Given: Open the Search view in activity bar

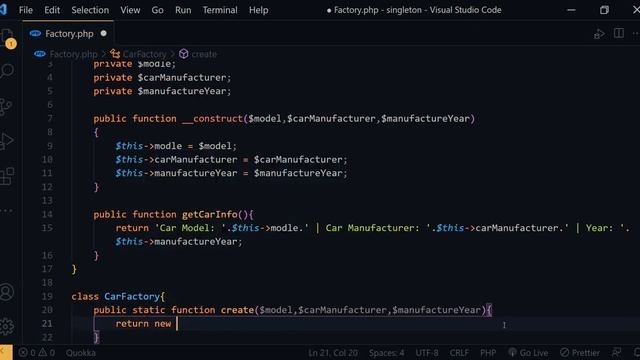Looking at the screenshot, I should [x=7, y=71].
